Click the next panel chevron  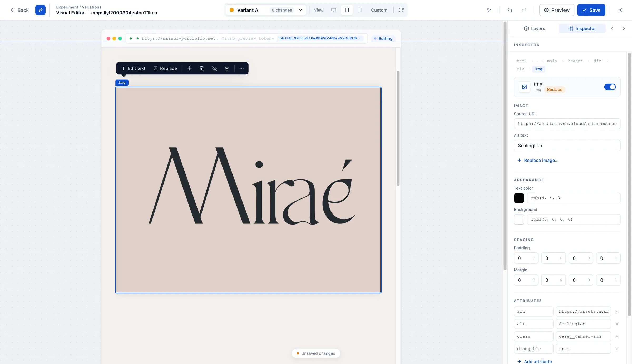(624, 28)
